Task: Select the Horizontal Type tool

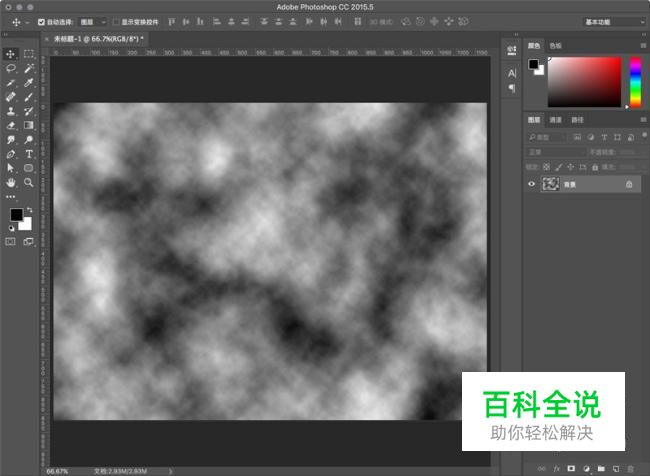Action: pos(29,154)
